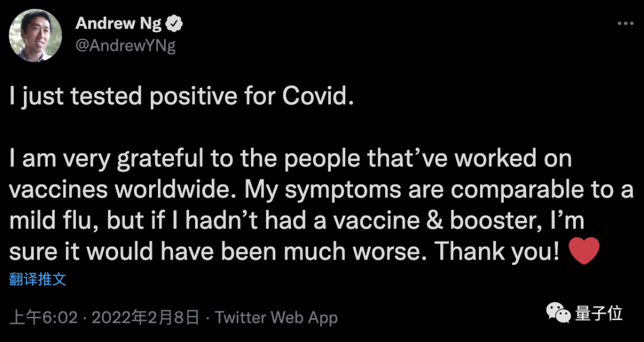Open the @AndrewYNg handle link
Screen dimensions: 644x342
click(x=125, y=46)
